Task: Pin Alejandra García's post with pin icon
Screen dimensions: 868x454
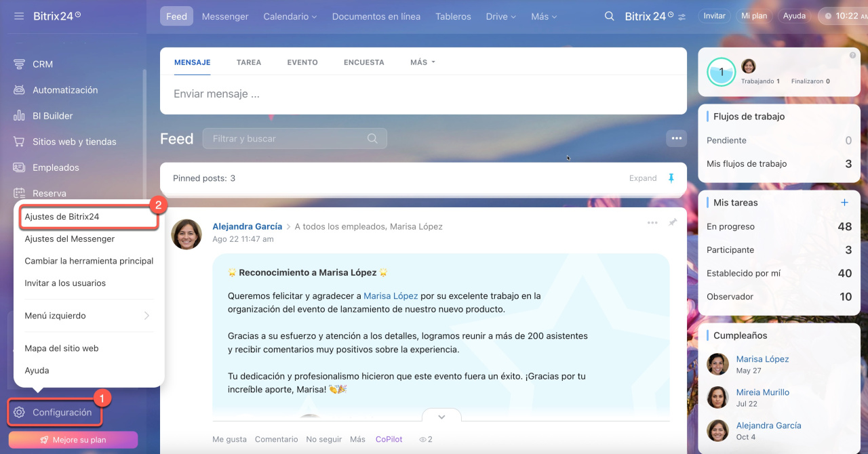Action: (673, 222)
